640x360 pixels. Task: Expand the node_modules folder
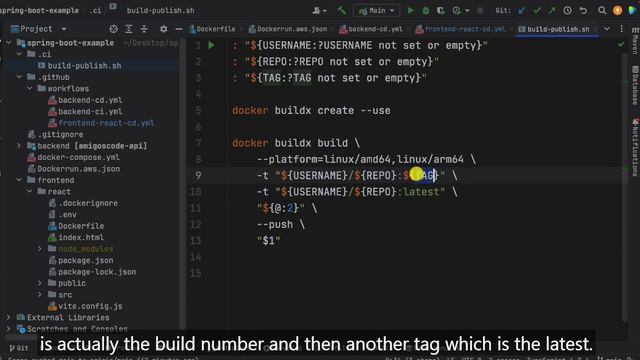point(40,249)
